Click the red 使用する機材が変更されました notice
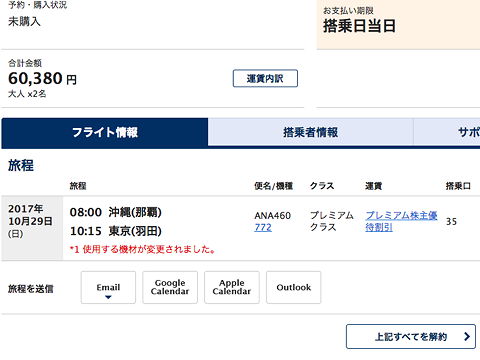Screen dimensions: 480x360 [143, 249]
